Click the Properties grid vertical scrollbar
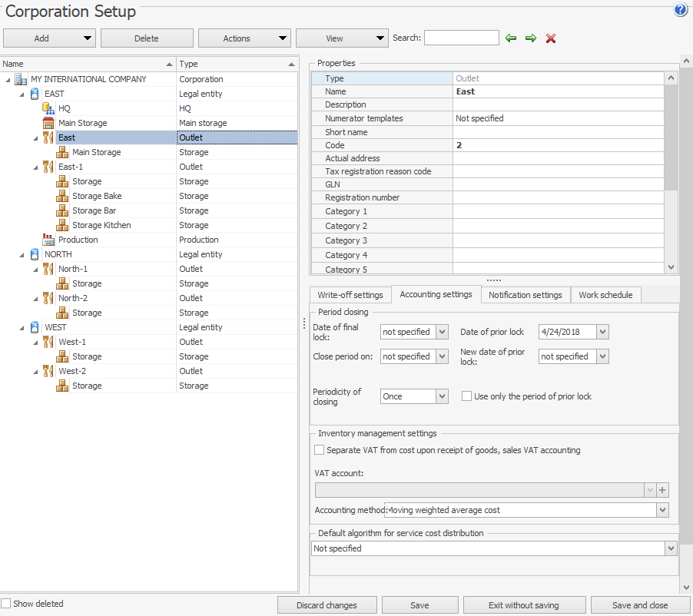 coord(671,138)
